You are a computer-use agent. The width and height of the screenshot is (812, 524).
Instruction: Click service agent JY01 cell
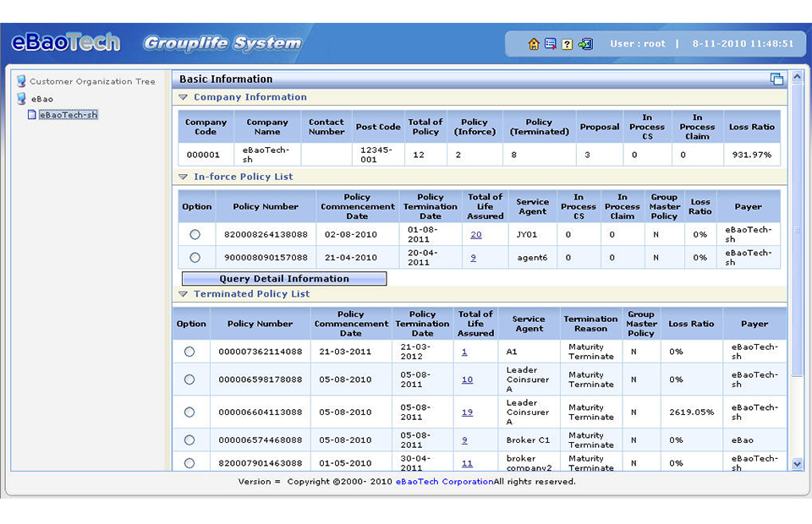[x=532, y=234]
